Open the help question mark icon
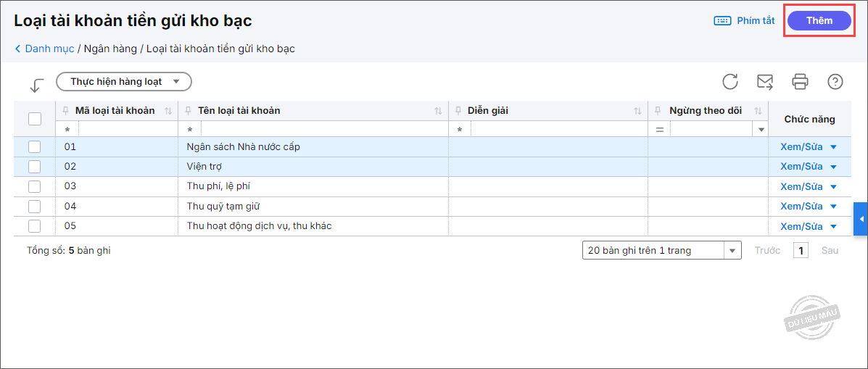Viewport: 868px width, 369px height. click(x=835, y=81)
